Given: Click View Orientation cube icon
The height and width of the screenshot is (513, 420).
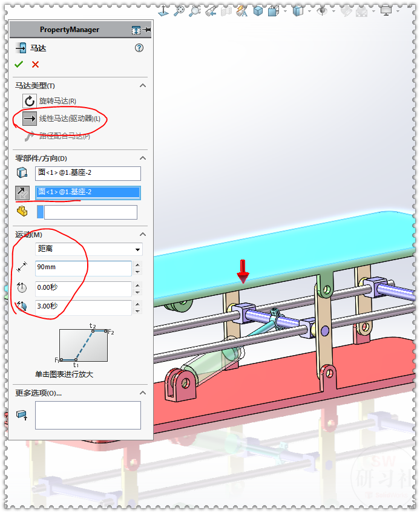Looking at the screenshot, I should click(273, 11).
